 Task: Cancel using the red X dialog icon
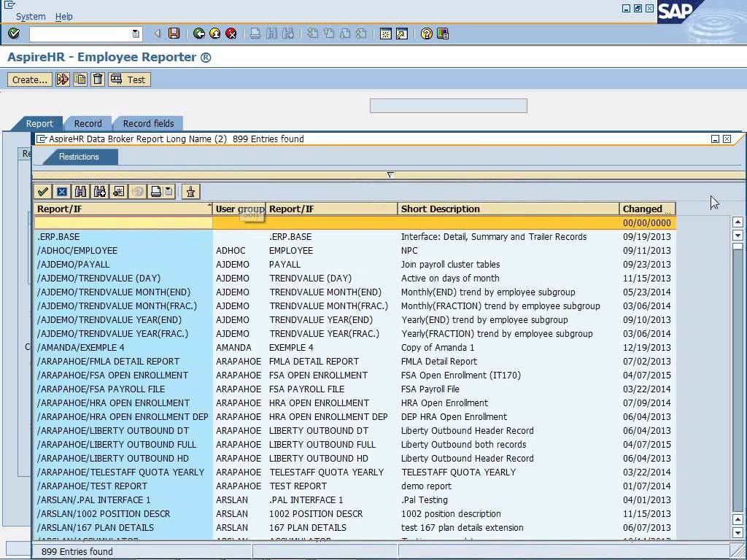point(62,191)
